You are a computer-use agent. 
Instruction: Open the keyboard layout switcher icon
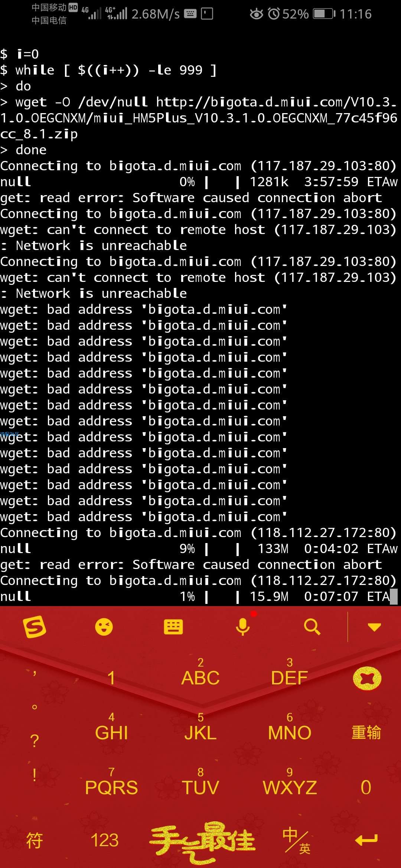click(173, 627)
